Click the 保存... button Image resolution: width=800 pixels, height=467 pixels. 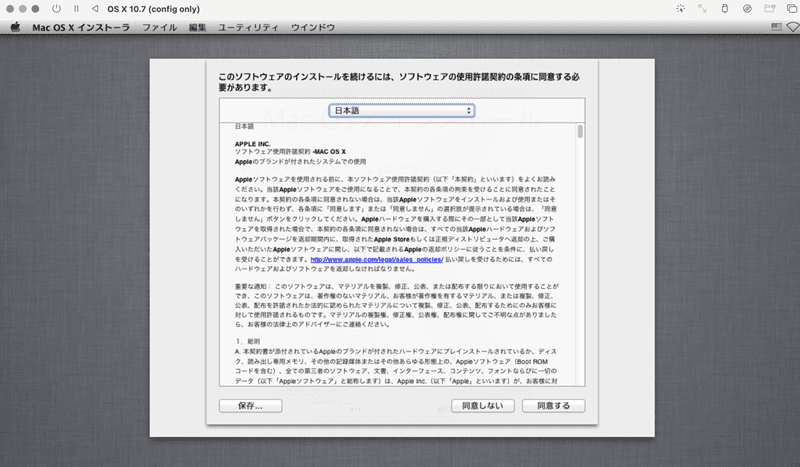[251, 406]
